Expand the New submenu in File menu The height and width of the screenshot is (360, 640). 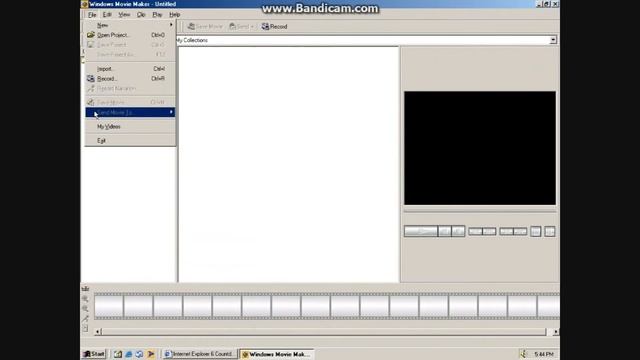(x=130, y=25)
